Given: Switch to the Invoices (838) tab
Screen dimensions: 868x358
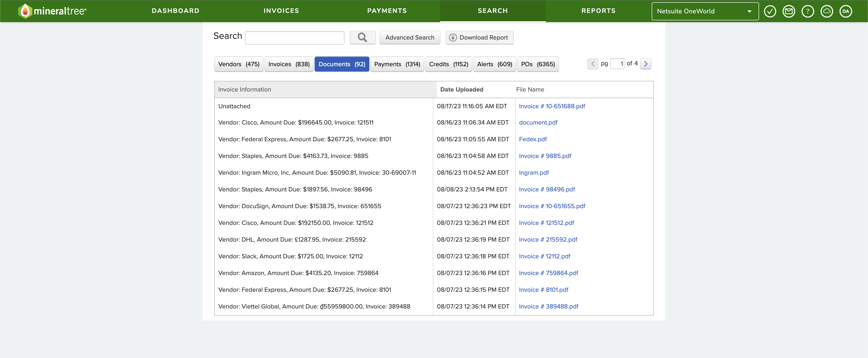Looking at the screenshot, I should point(289,64).
